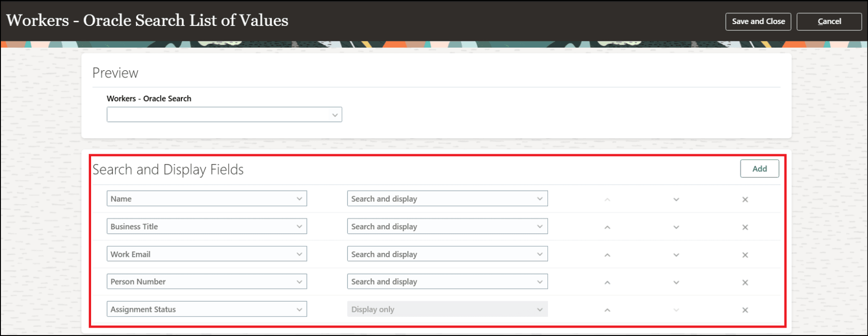Click the Preview heading
Image resolution: width=868 pixels, height=336 pixels.
coord(115,73)
